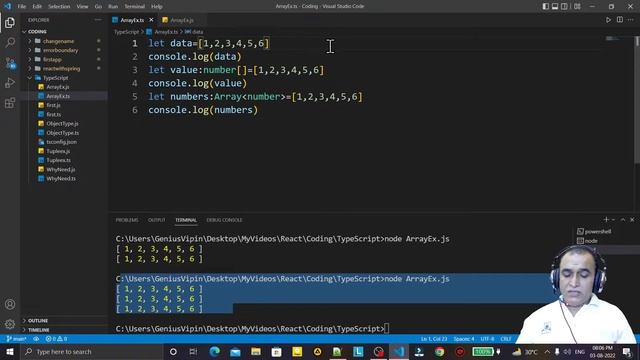This screenshot has height=360, width=640.
Task: Open the Search view in activity bar
Action: coord(10,42)
